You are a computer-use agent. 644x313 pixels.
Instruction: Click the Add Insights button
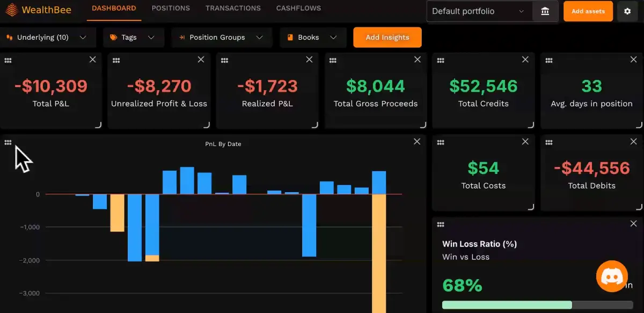tap(387, 37)
